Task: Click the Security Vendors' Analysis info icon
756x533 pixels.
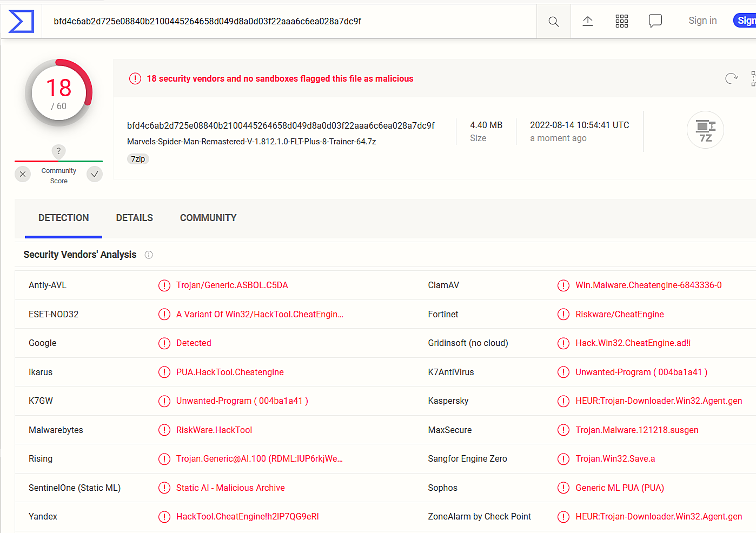Action: pos(149,255)
